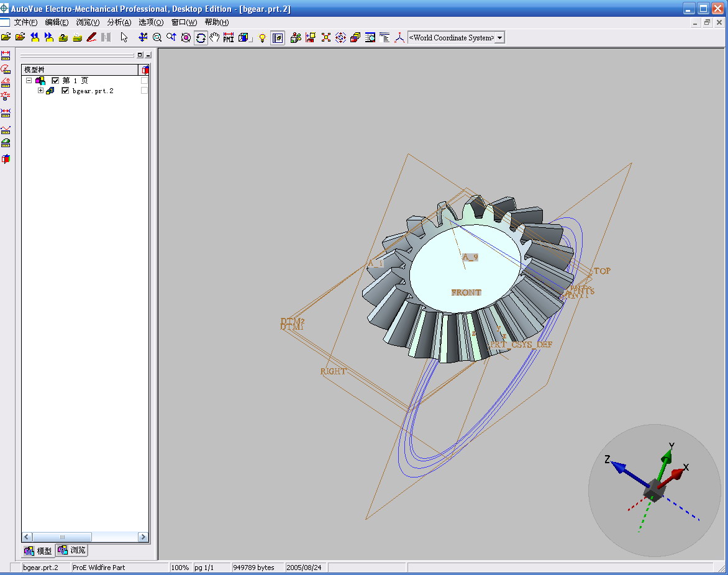
Task: Click the 100% zoom status field
Action: pyautogui.click(x=180, y=568)
